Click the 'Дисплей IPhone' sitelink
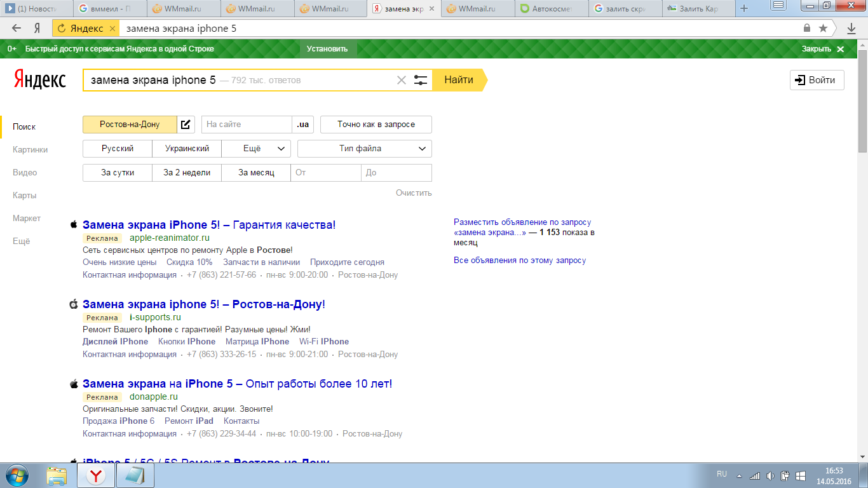The image size is (868, 488). 116,342
